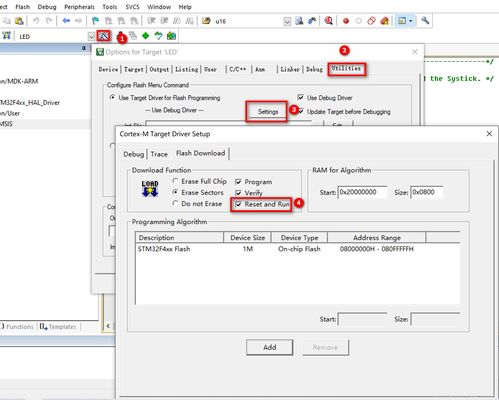
Task: Click the Add button
Action: (x=269, y=347)
